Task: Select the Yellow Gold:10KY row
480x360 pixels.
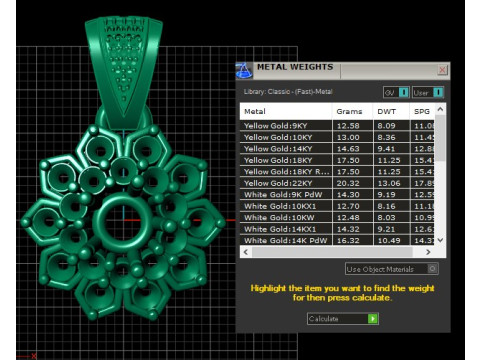Action: [337, 137]
